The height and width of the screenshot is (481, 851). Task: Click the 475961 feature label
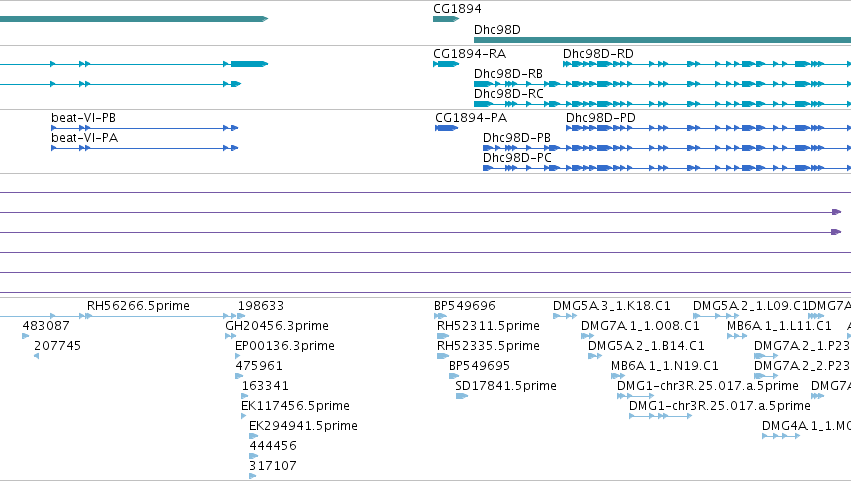coord(259,366)
